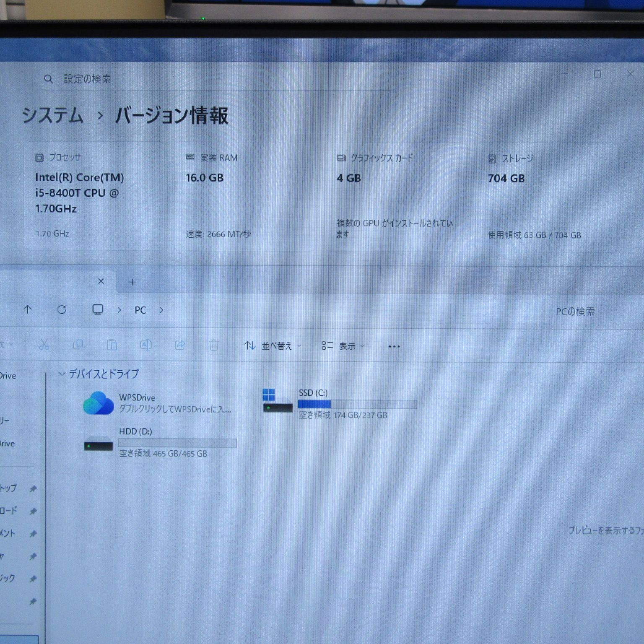Select the ストレージ card icon
This screenshot has height=644, width=644.
pos(492,158)
